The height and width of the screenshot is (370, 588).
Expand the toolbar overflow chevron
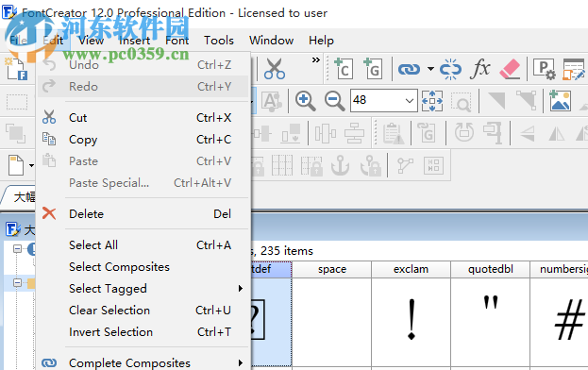316,60
